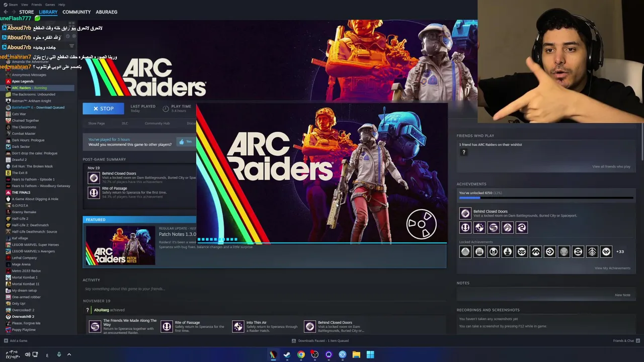Expand the hidden system tray icons chevron
The image size is (644, 362).
click(x=69, y=354)
